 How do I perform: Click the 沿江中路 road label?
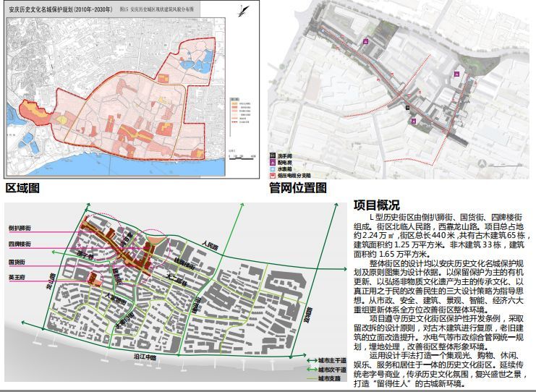click(x=145, y=357)
